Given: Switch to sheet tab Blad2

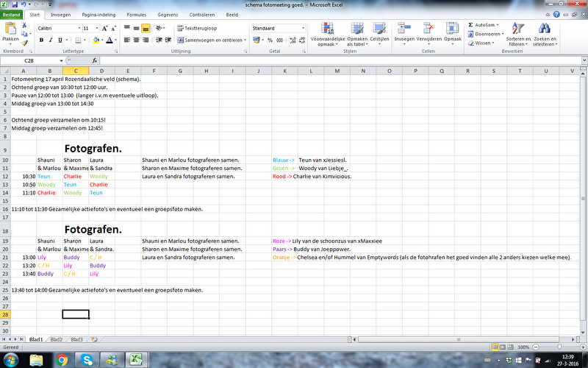Looking at the screenshot, I should [x=57, y=339].
